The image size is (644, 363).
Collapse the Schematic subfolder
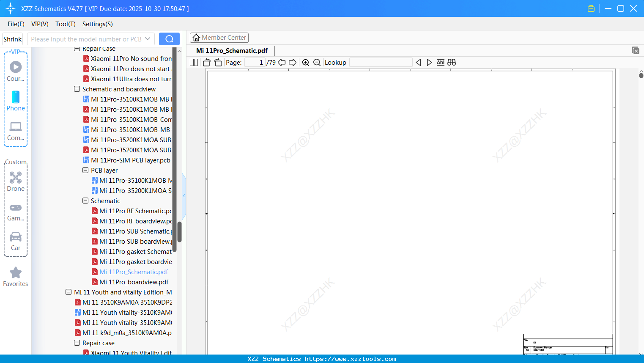85,201
